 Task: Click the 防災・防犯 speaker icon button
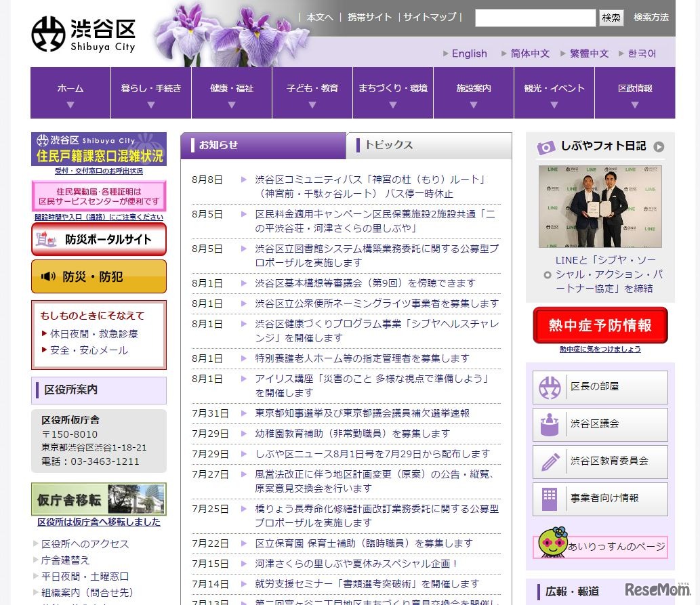[99, 276]
